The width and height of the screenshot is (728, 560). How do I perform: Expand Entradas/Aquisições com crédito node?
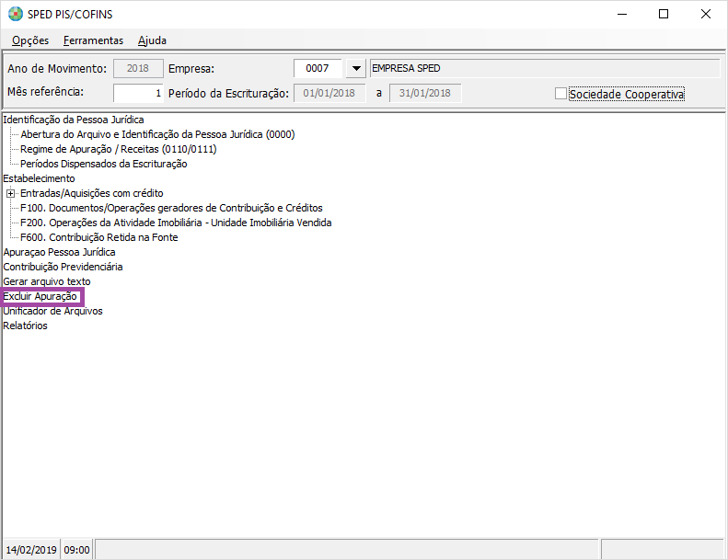click(x=11, y=193)
